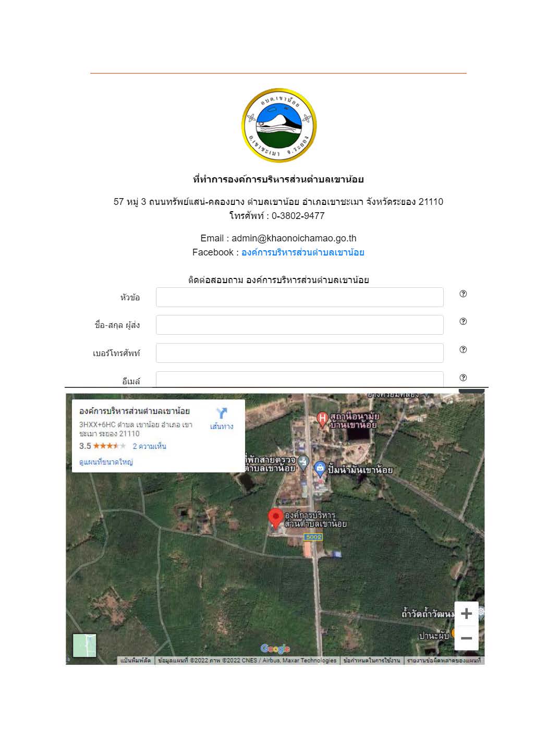Zoom in with the map plus button
The image size is (535, 756).
point(467,614)
